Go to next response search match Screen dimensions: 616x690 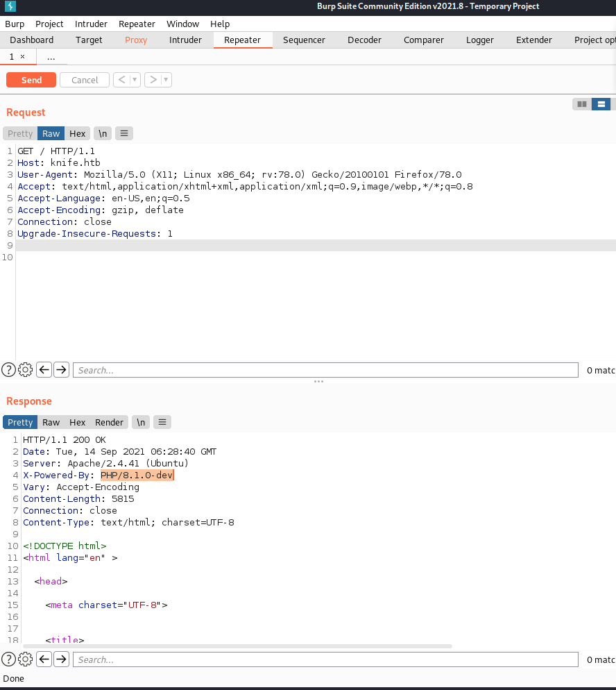(62, 659)
